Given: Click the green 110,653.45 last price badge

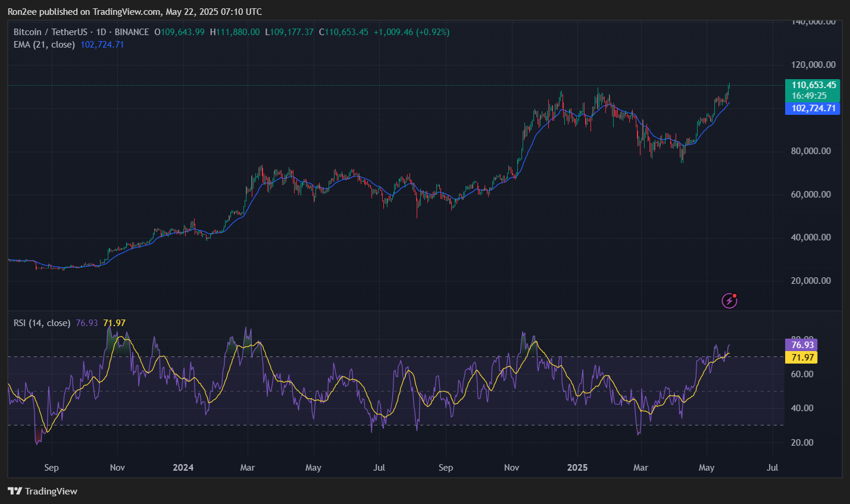Looking at the screenshot, I should click(812, 85).
